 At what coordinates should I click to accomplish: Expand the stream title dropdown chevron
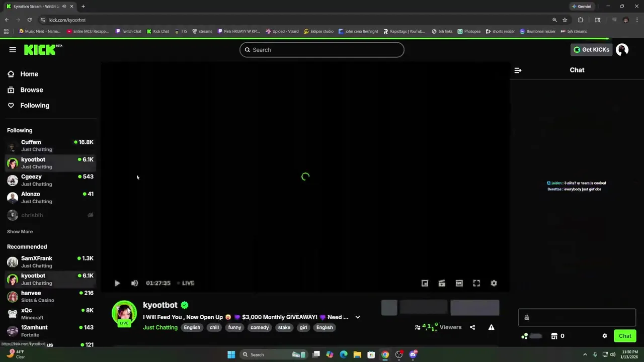(358, 317)
